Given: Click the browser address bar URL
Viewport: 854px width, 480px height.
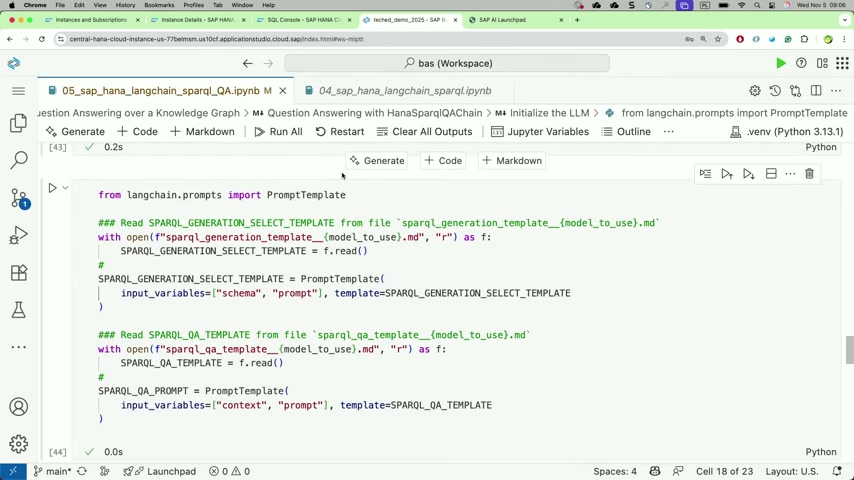Looking at the screenshot, I should click(216, 39).
